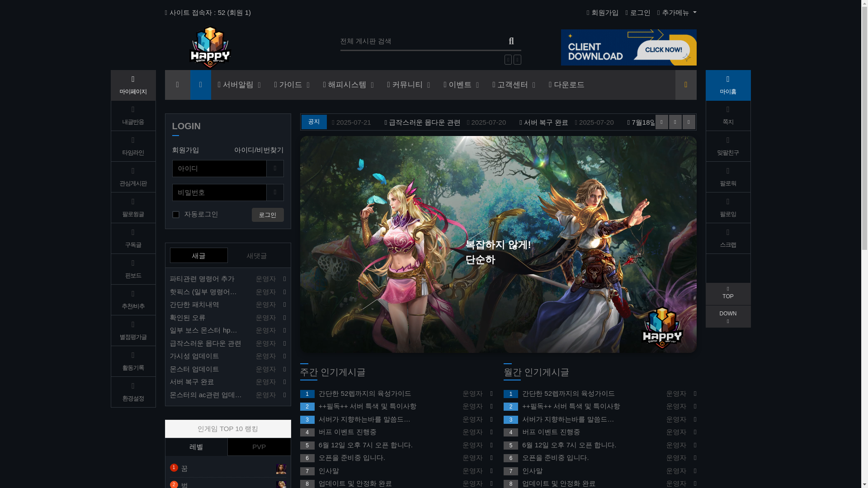Screen dimensions: 868x488
Task: Open 핀보드 in the left sidebar
Action: (133, 269)
